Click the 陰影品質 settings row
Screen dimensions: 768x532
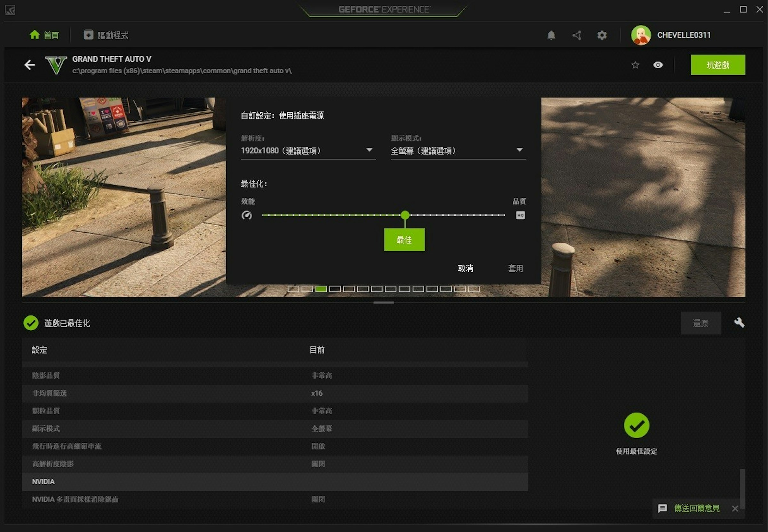click(x=275, y=375)
